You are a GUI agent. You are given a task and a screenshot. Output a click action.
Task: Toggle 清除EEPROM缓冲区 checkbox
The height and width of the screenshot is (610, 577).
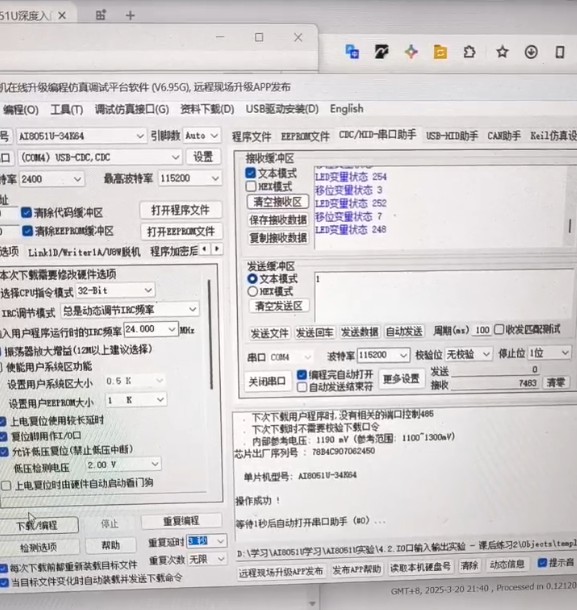(x=27, y=231)
